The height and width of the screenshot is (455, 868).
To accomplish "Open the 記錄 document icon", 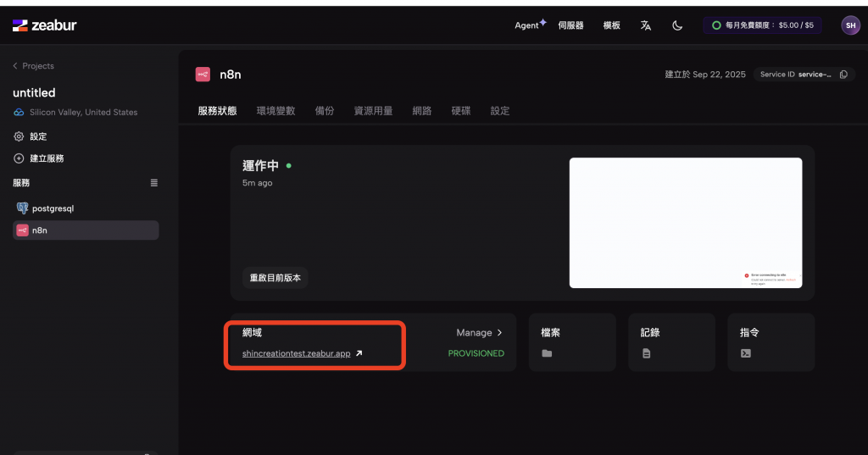I will (x=646, y=353).
